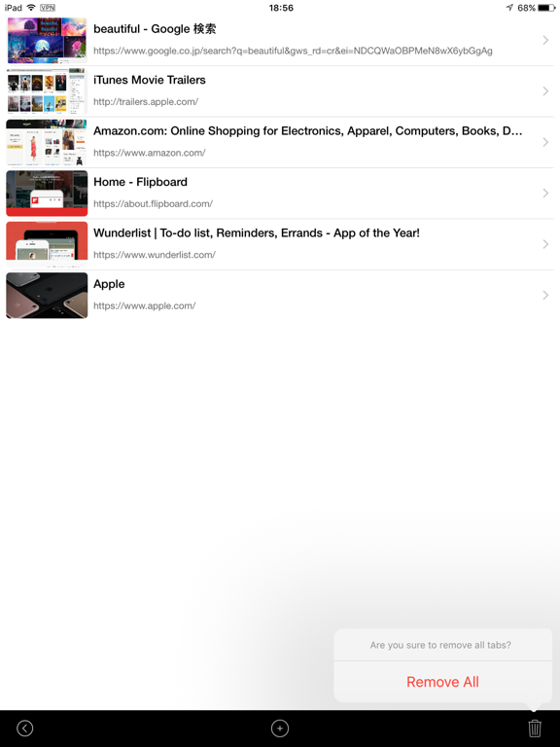Select Flipboard page thumbnail
The height and width of the screenshot is (747, 560).
coord(47,193)
